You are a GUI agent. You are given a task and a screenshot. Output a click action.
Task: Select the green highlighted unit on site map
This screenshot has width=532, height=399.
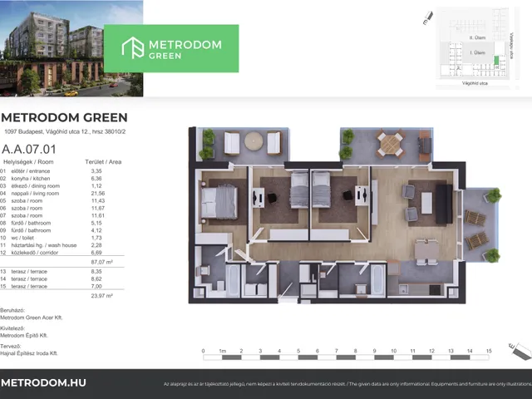[x=498, y=61]
